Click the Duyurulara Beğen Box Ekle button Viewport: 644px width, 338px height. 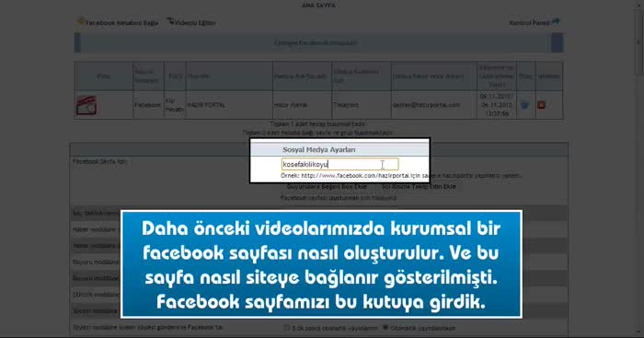(327, 187)
